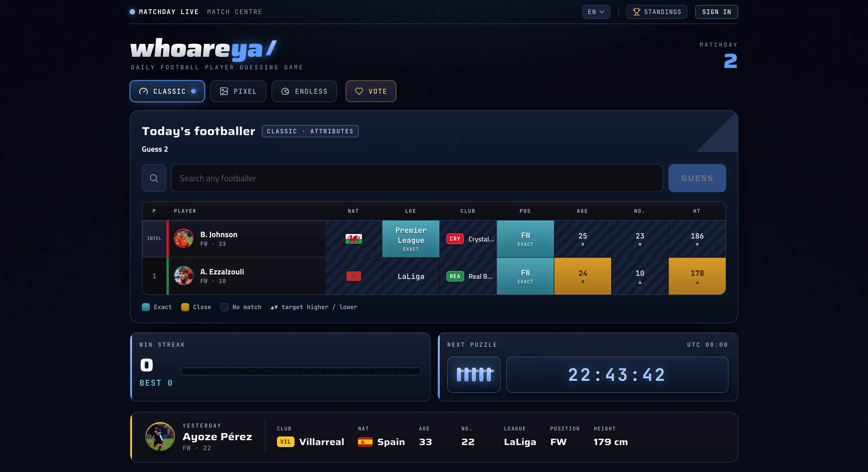Screen dimensions: 868x472
Task: Click the Close legend color swatch
Action: (x=185, y=307)
